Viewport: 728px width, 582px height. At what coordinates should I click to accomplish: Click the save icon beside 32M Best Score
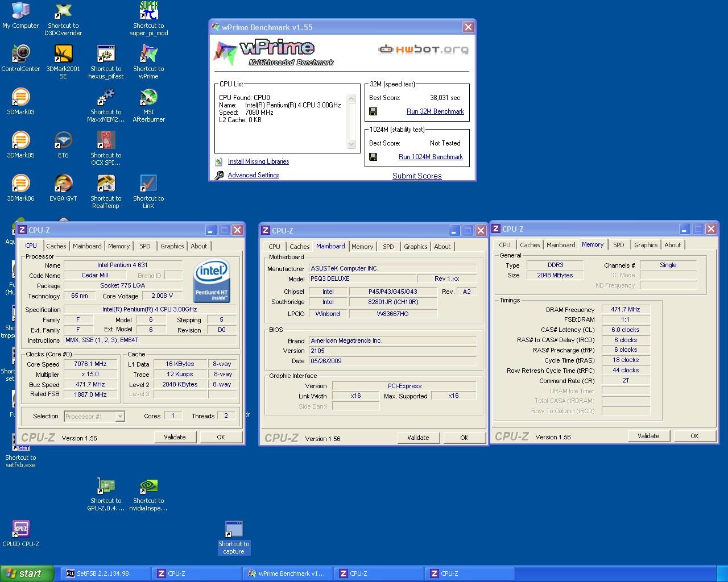click(x=373, y=111)
